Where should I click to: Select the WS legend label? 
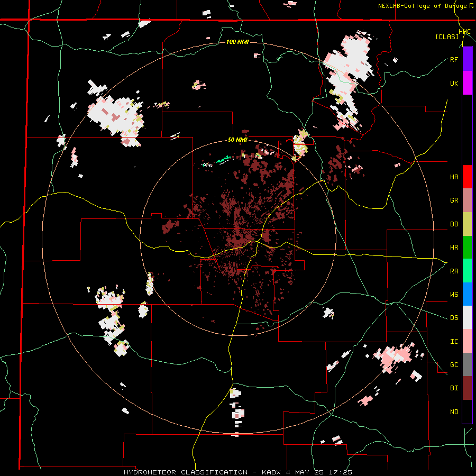click(x=454, y=295)
